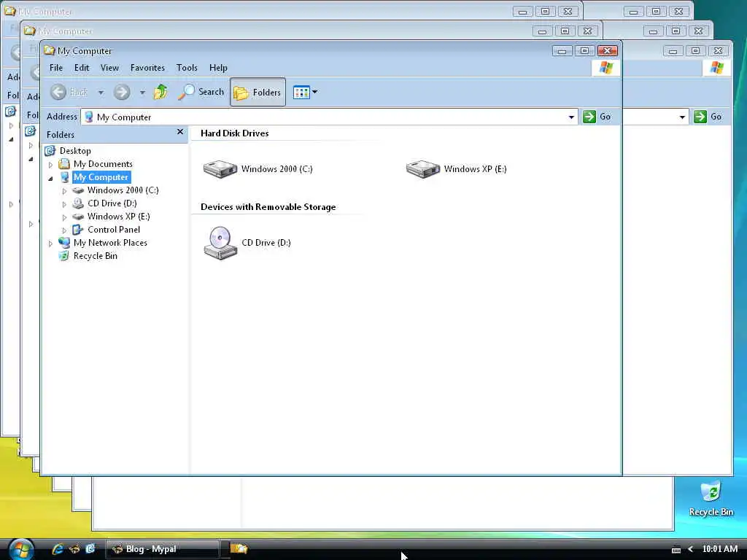Click Show Desktop quick launch icon
Screen dimensions: 747x560
pos(90,548)
